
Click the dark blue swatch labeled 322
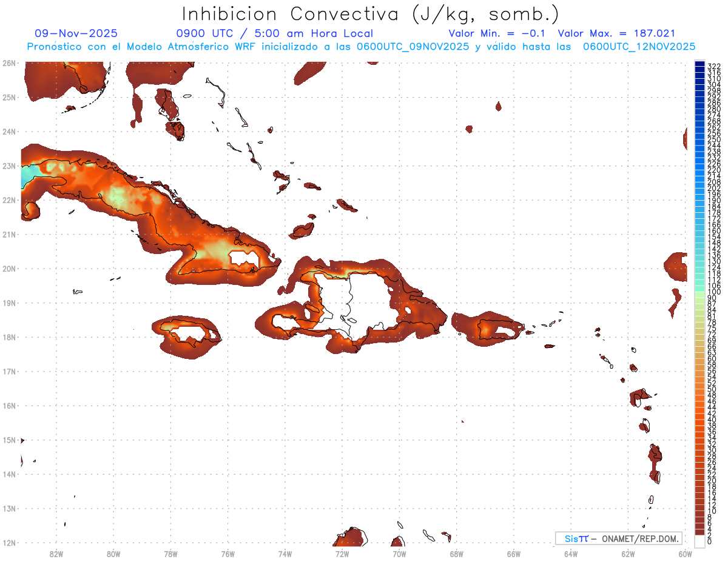click(x=699, y=64)
